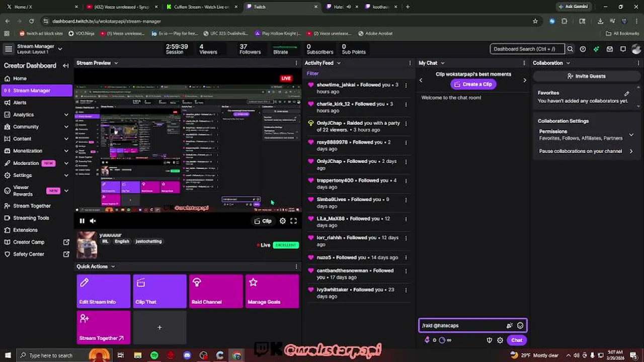
Task: Open Stream Preview panel options dots
Action: pyautogui.click(x=296, y=63)
